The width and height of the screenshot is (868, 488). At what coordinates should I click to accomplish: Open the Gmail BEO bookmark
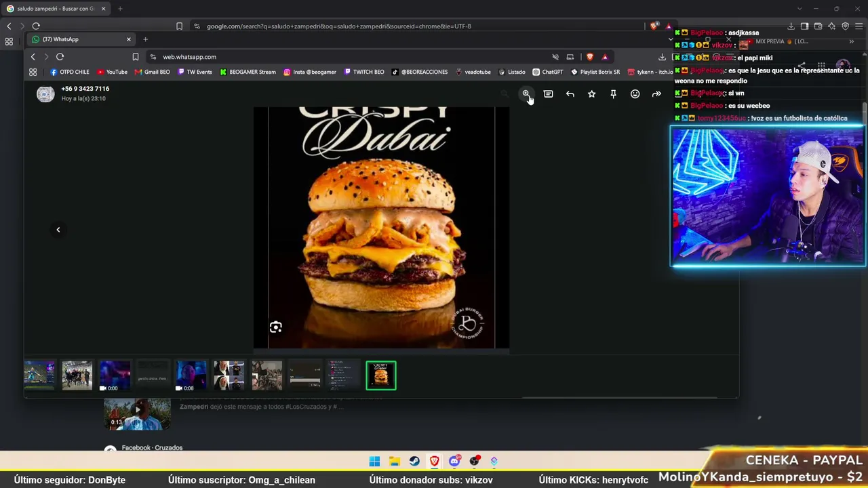[152, 72]
